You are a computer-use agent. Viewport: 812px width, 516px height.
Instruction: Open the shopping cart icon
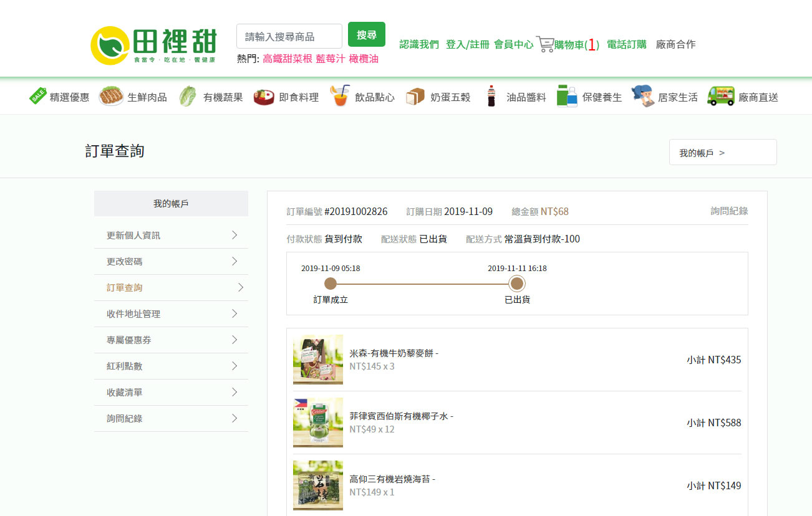(544, 44)
